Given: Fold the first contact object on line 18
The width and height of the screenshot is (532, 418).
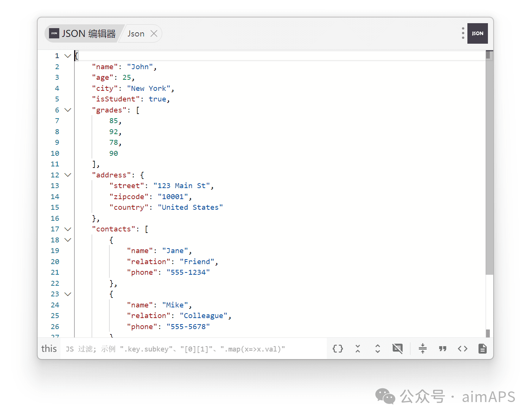Looking at the screenshot, I should pyautogui.click(x=68, y=240).
